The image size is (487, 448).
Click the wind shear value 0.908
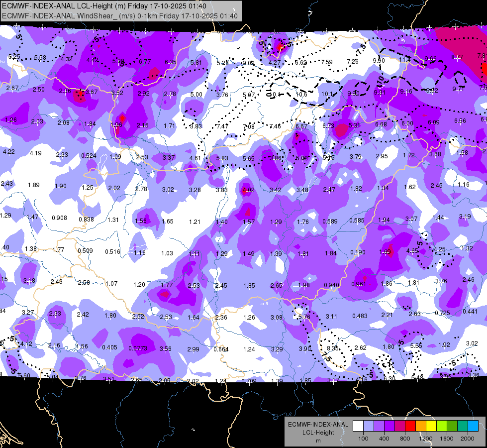59,218
